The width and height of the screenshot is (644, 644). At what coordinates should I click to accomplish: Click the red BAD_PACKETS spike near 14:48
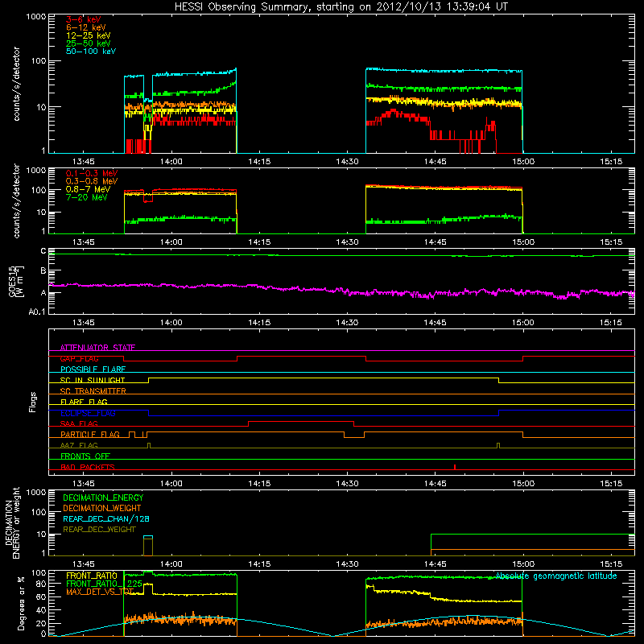[x=455, y=467]
